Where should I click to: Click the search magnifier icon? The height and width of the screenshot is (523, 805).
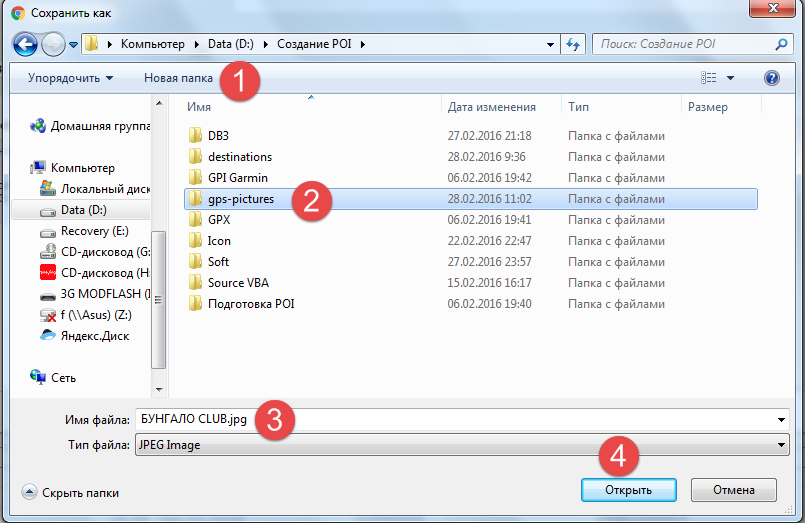(782, 45)
